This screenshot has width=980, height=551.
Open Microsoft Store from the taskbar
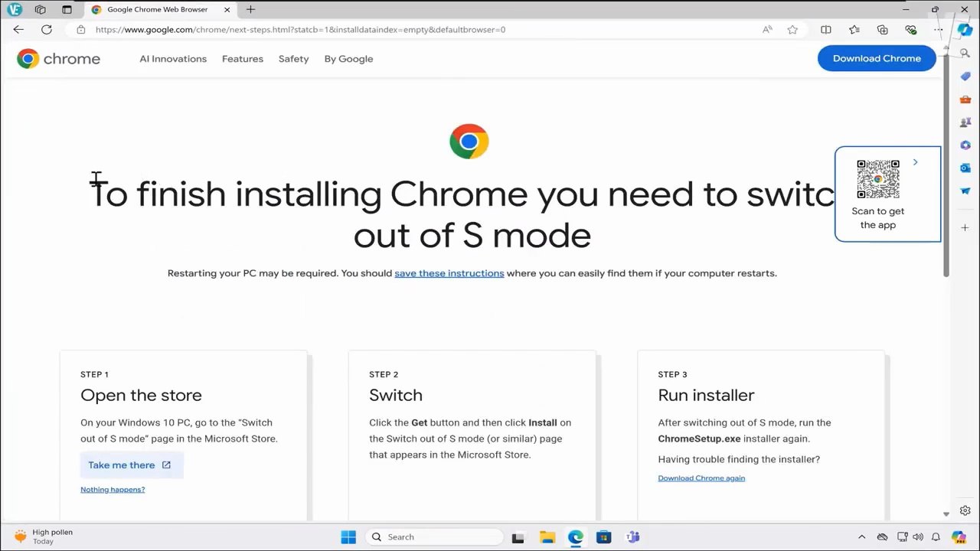[604, 537]
